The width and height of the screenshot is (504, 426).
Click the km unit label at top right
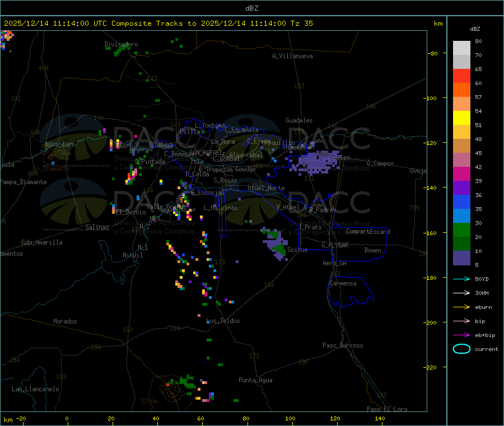point(438,24)
